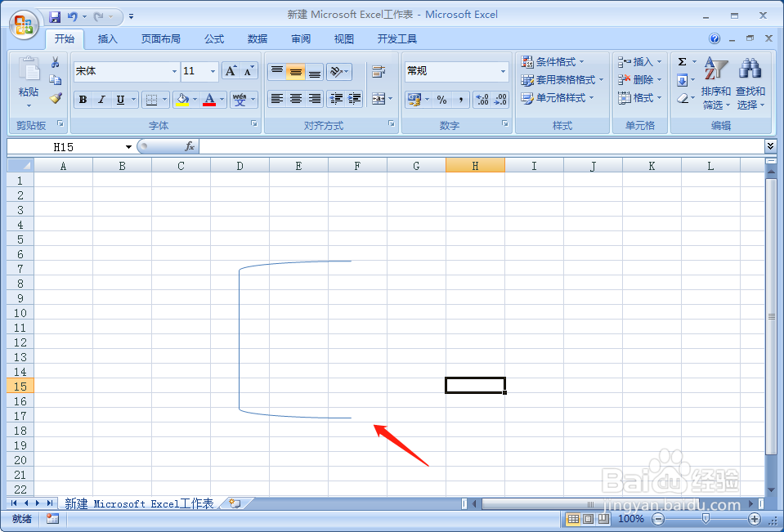Click the Fill down icon

point(682,80)
